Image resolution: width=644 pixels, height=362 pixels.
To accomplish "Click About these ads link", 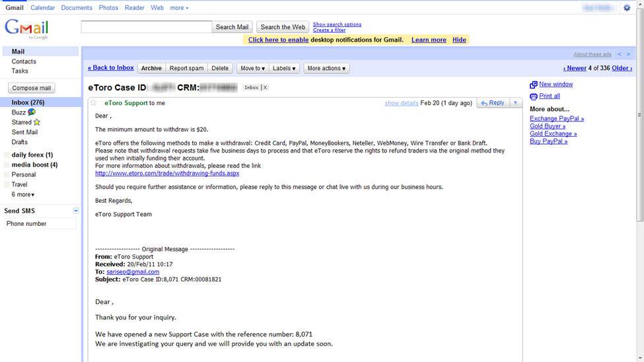I will coord(592,54).
